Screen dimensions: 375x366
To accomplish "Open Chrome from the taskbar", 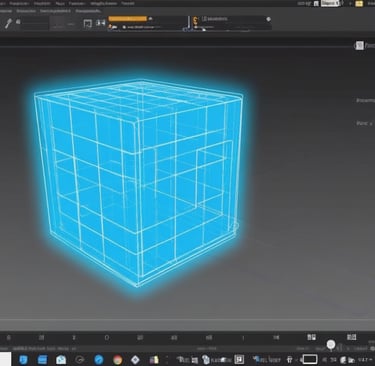I will coord(117,360).
